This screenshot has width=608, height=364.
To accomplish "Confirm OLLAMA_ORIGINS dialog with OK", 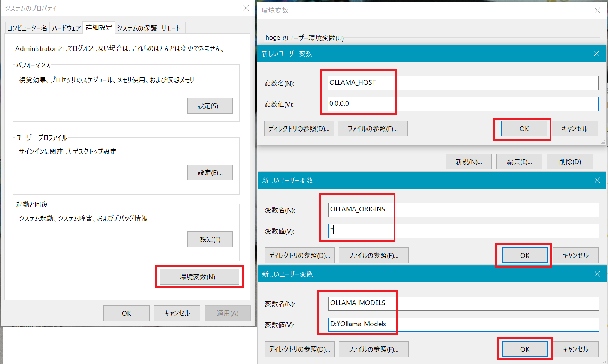I will (525, 255).
